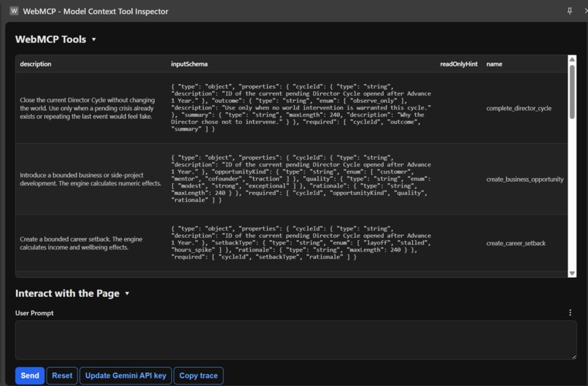588x386 pixels.
Task: Click the scrollbar up arrow in tools table
Action: [572, 59]
